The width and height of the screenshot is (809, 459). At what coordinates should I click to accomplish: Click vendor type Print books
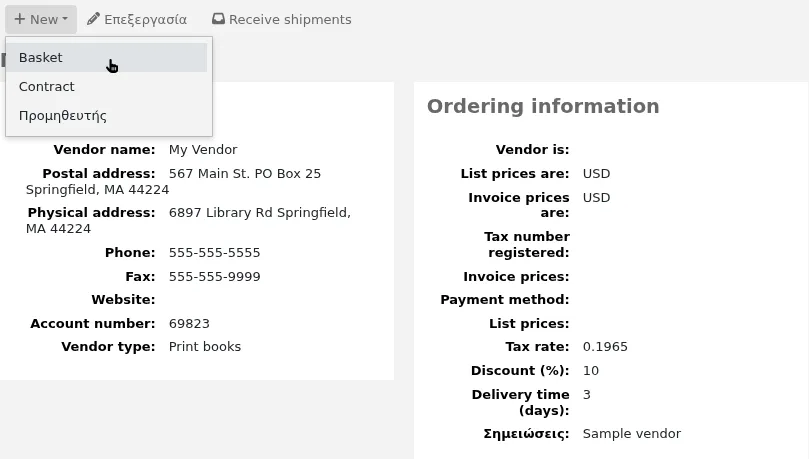205,347
